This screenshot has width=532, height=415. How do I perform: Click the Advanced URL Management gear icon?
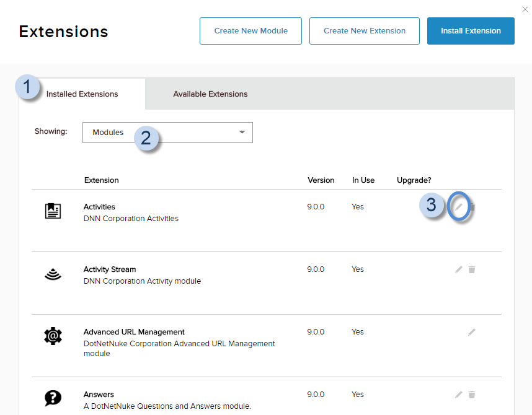(x=53, y=336)
